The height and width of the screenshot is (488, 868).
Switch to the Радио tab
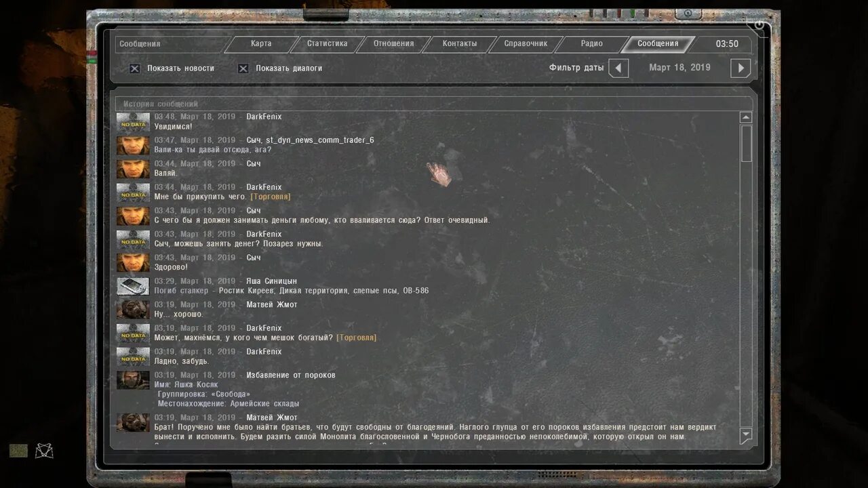(592, 44)
